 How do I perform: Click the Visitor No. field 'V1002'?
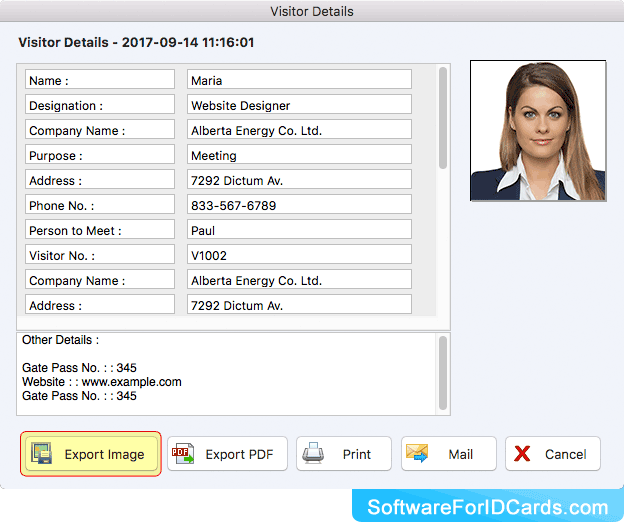click(299, 255)
